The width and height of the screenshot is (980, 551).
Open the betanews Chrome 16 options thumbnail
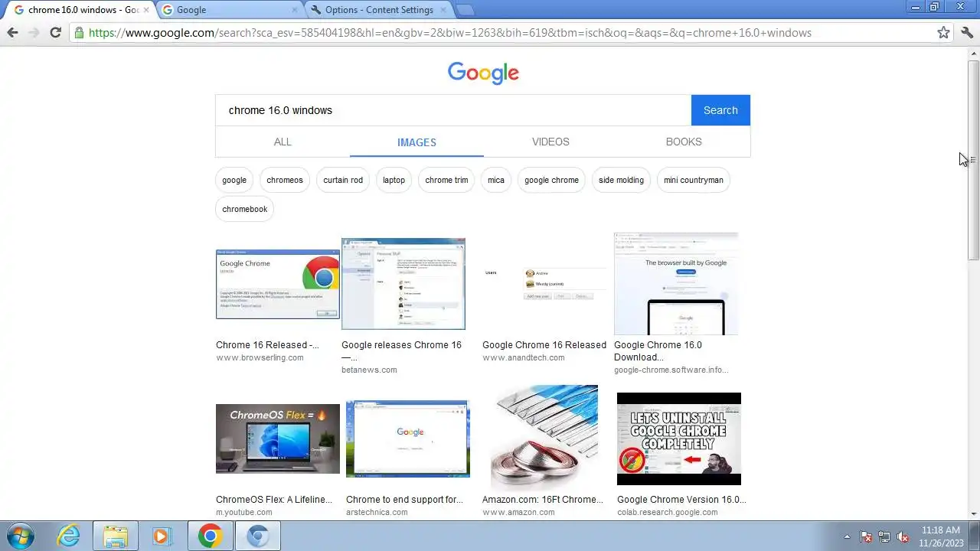pos(403,284)
